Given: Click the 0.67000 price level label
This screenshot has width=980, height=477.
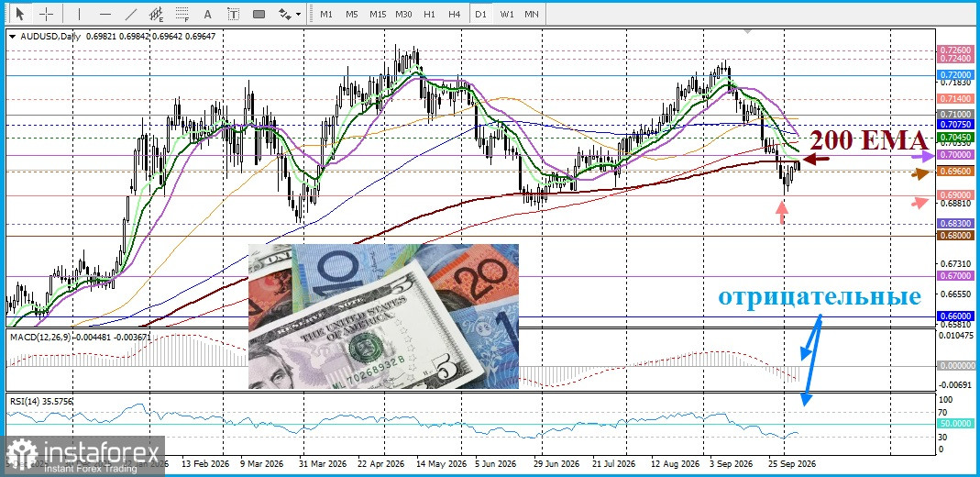Looking at the screenshot, I should [954, 276].
